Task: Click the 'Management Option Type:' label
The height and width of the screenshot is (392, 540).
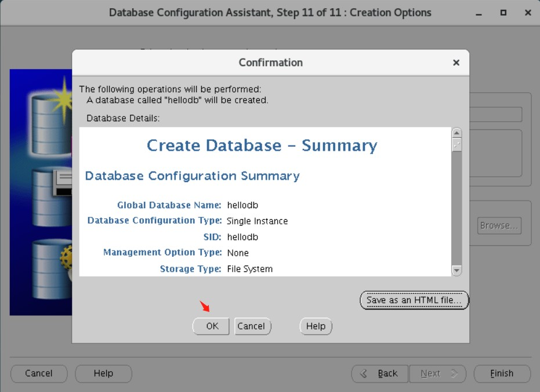Action: coord(162,253)
